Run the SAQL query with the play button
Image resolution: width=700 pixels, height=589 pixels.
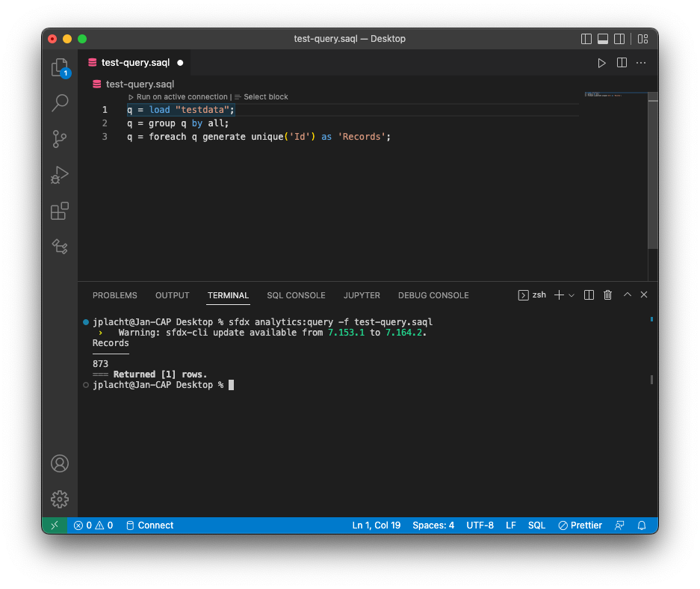pyautogui.click(x=602, y=63)
